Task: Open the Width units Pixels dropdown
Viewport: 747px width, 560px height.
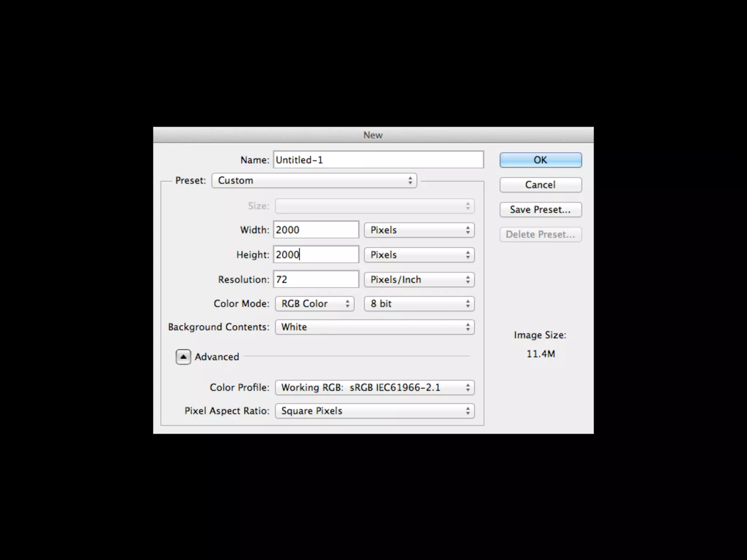Action: pyautogui.click(x=419, y=230)
